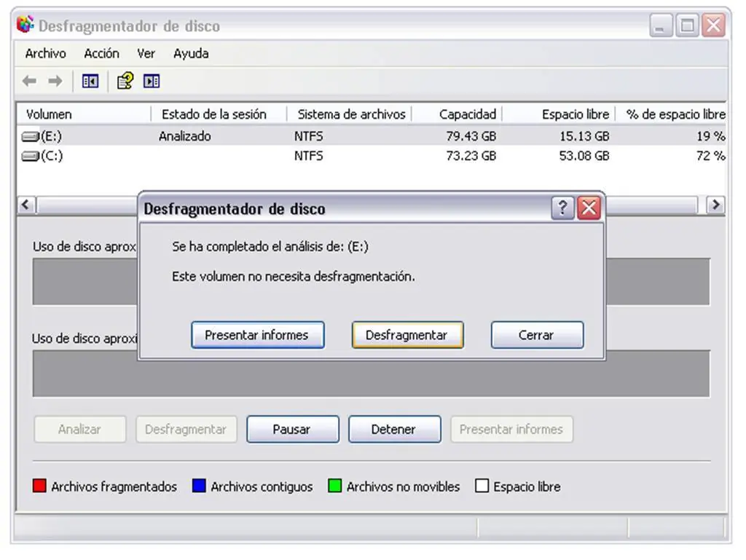Click the Pausar button

[293, 429]
